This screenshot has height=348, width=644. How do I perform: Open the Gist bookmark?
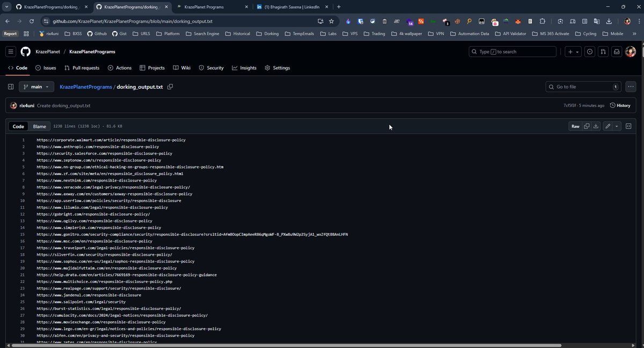118,33
